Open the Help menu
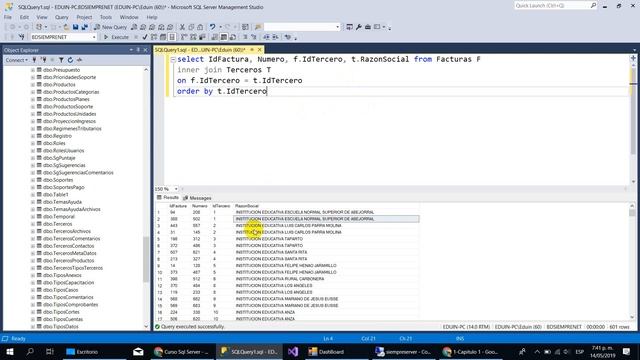640x360 pixels. pos(152,17)
